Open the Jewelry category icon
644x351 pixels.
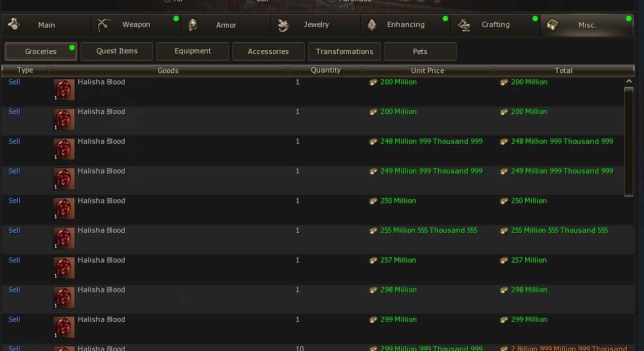[x=282, y=25]
